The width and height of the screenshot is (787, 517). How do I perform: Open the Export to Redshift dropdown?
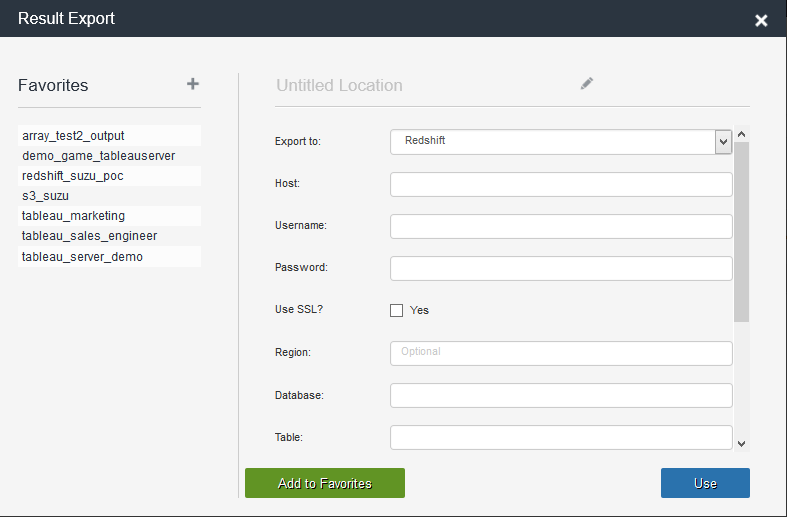(561, 142)
